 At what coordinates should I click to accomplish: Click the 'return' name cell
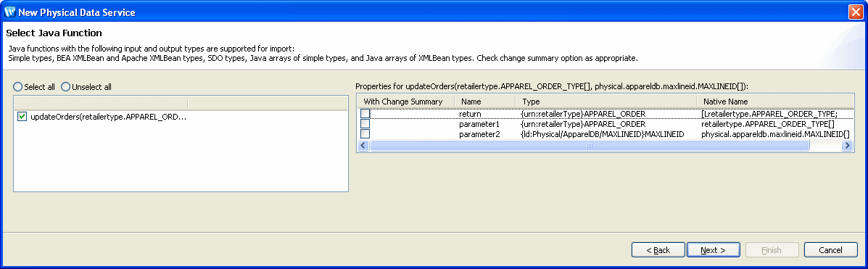click(470, 114)
